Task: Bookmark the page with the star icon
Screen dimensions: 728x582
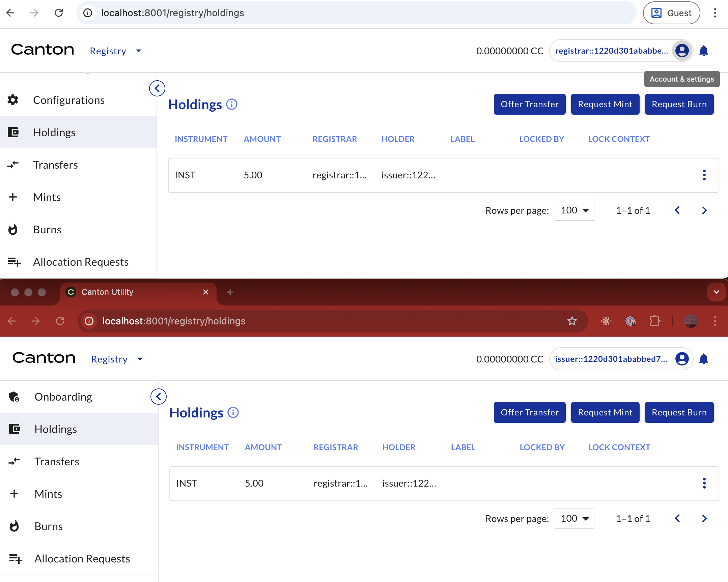Action: point(572,321)
